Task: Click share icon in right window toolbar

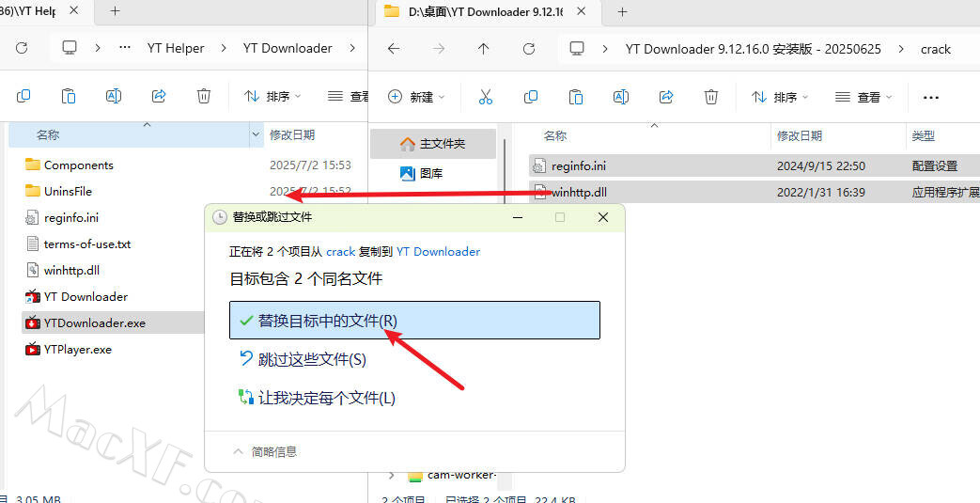Action: pyautogui.click(x=665, y=97)
